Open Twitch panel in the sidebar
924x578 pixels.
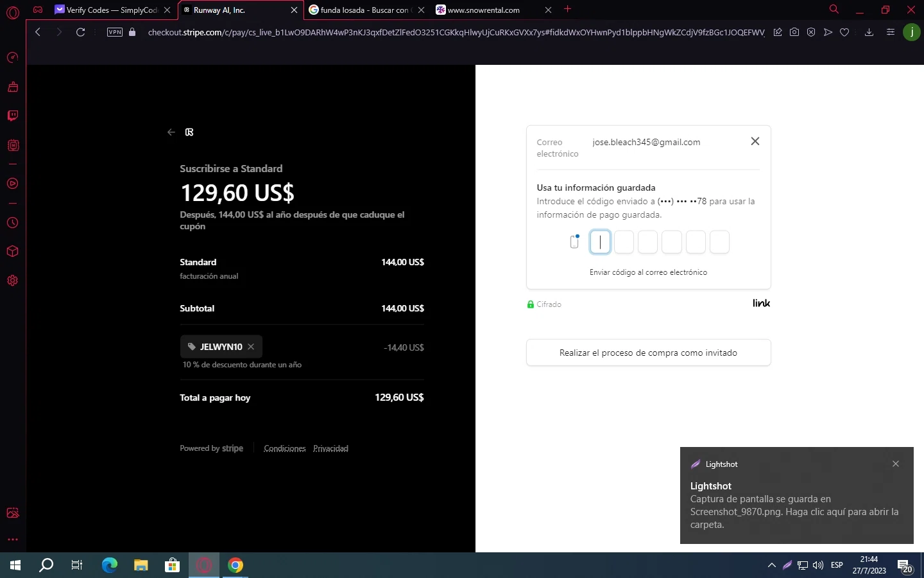tap(12, 116)
